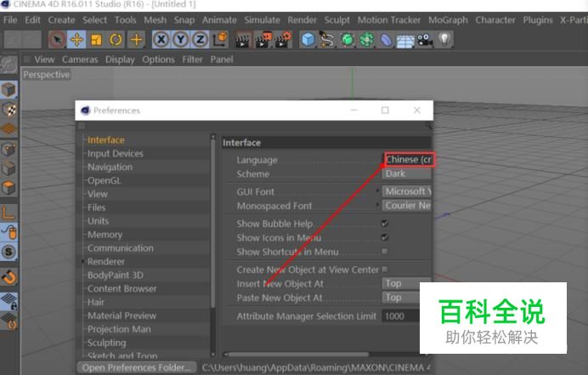The width and height of the screenshot is (588, 375).
Task: Open Edit Render Settings icon
Action: pos(284,39)
